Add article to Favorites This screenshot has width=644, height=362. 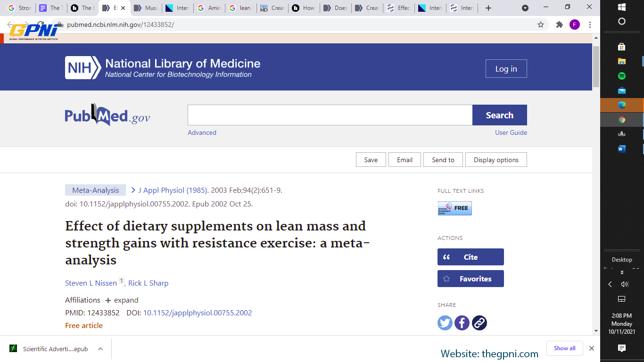[471, 279]
